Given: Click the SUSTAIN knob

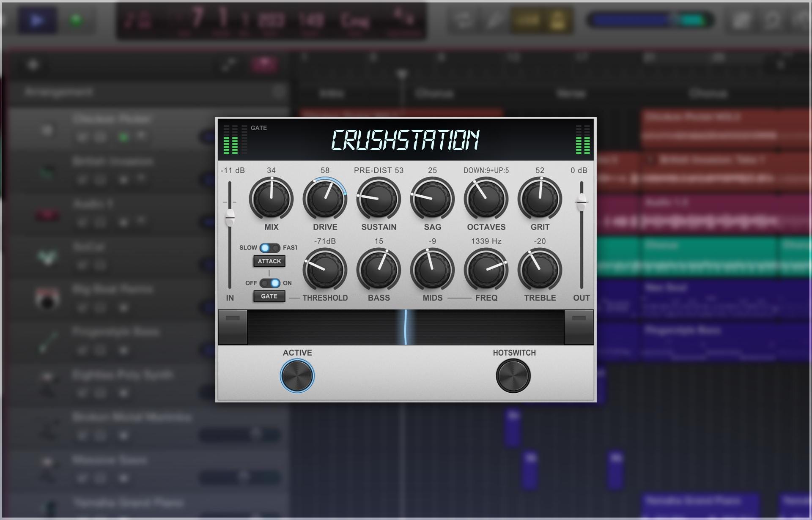Looking at the screenshot, I should pos(379,199).
